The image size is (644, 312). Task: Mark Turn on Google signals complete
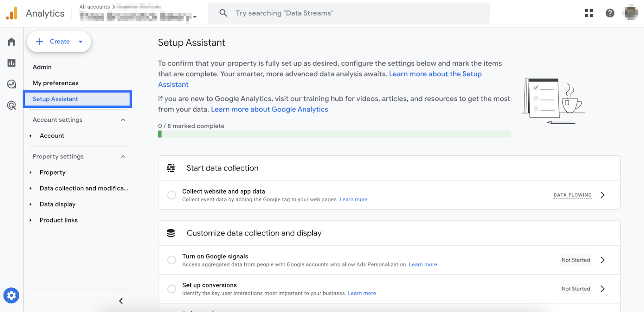click(x=171, y=260)
